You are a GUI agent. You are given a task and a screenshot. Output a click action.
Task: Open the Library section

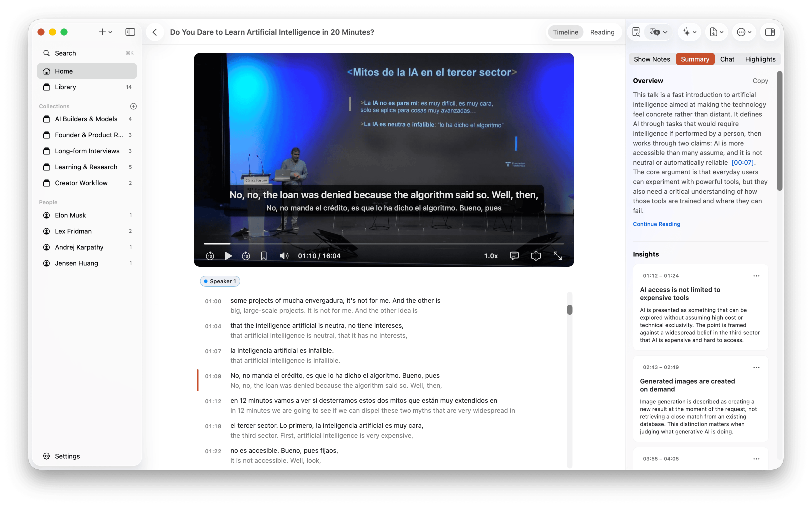(x=87, y=87)
